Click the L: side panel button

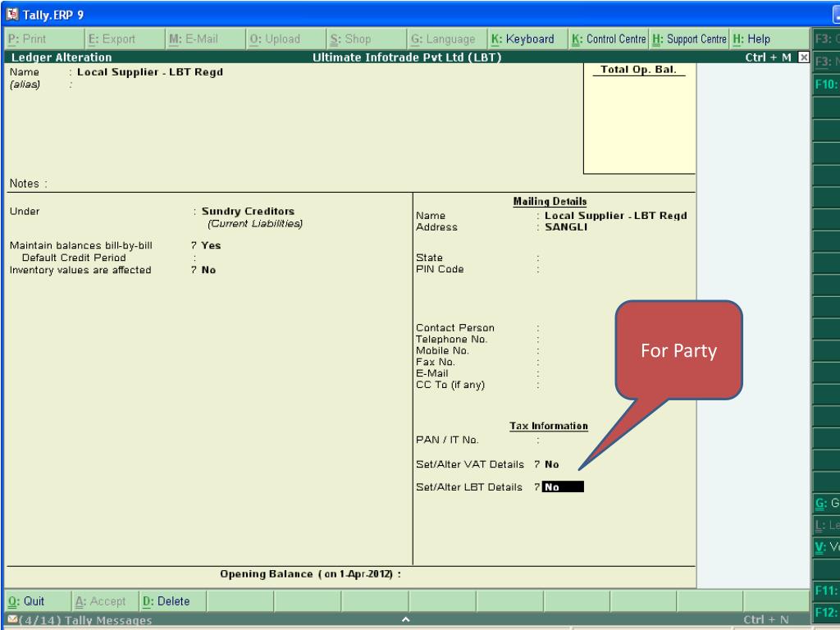(x=826, y=526)
